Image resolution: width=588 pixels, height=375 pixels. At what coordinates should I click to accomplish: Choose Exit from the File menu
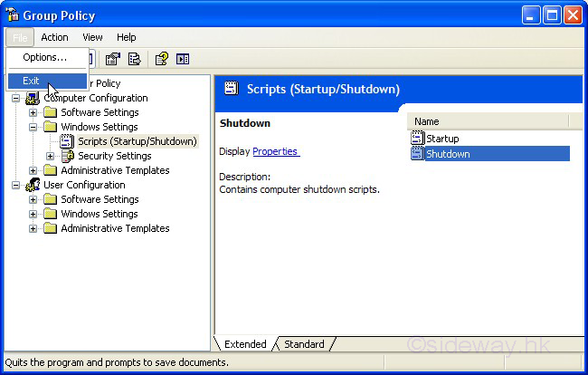[x=32, y=81]
